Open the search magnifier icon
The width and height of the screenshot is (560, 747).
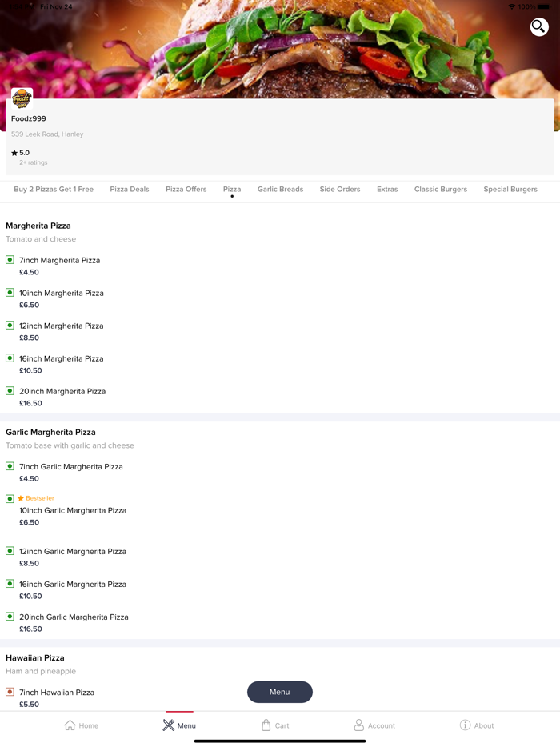click(x=539, y=26)
